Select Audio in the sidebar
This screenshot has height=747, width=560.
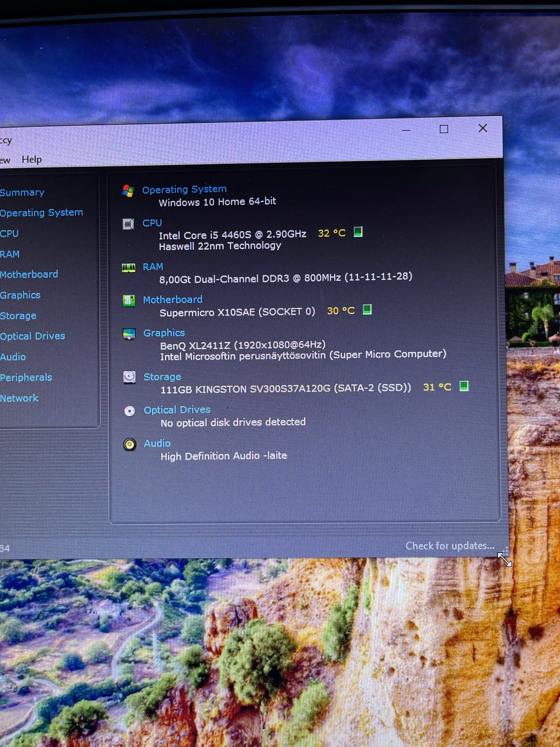(x=13, y=357)
